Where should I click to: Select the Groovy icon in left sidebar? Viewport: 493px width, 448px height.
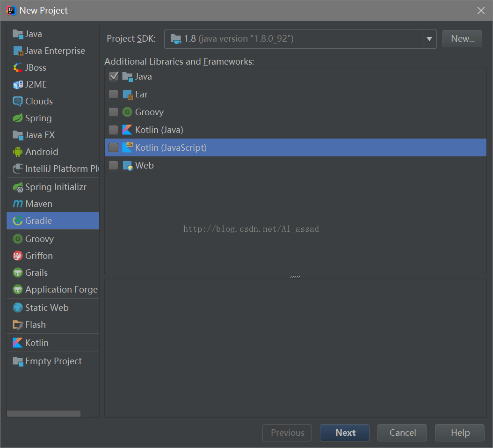(x=18, y=239)
